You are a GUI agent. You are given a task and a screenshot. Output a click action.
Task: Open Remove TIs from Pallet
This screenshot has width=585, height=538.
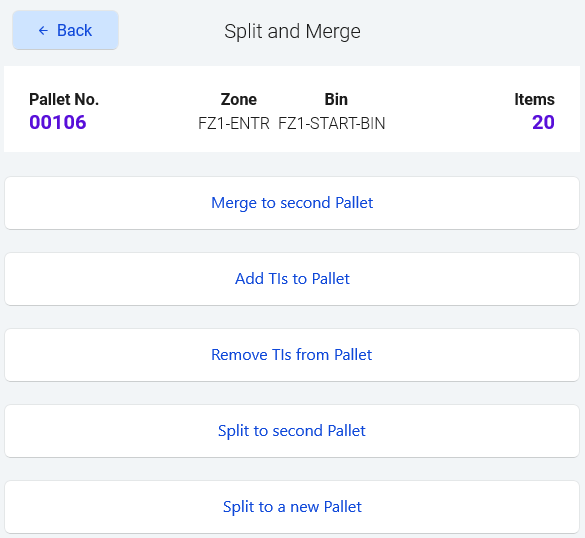click(292, 355)
